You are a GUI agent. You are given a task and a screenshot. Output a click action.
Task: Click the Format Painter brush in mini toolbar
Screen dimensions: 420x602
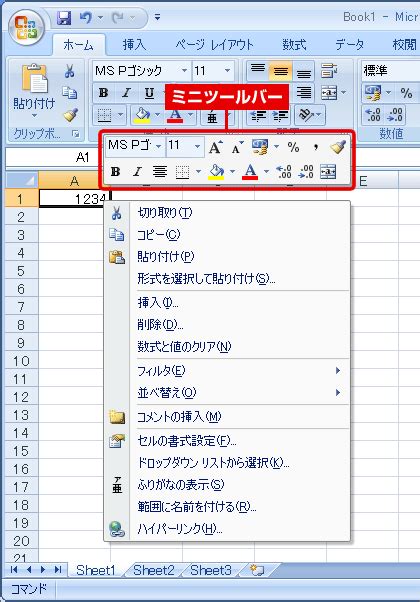(338, 147)
